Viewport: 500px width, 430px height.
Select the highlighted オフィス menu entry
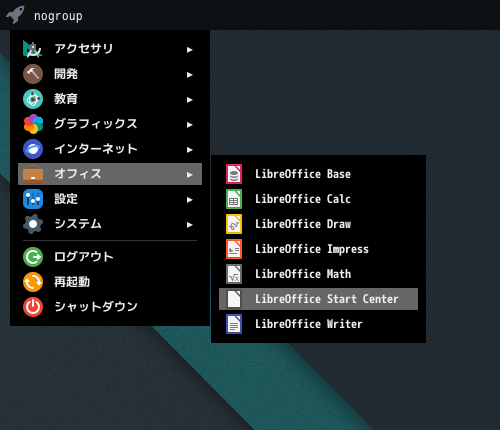[x=110, y=174]
